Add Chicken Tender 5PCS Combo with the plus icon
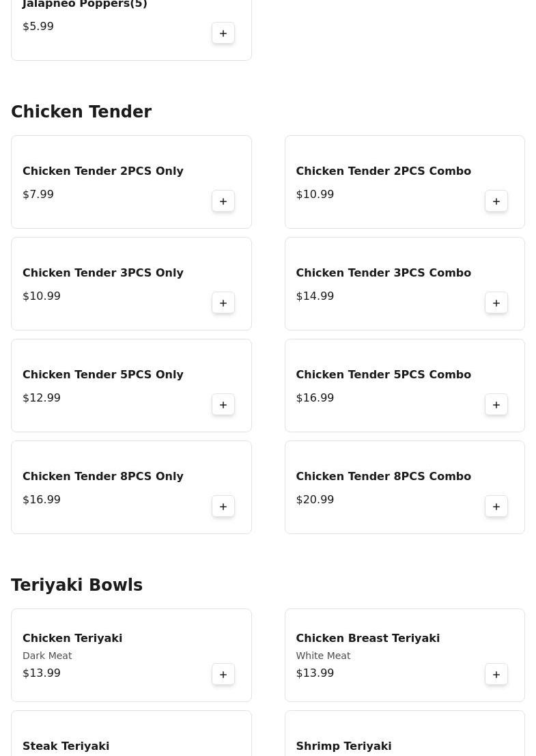Viewport: 536px width, 756px height. 496,405
